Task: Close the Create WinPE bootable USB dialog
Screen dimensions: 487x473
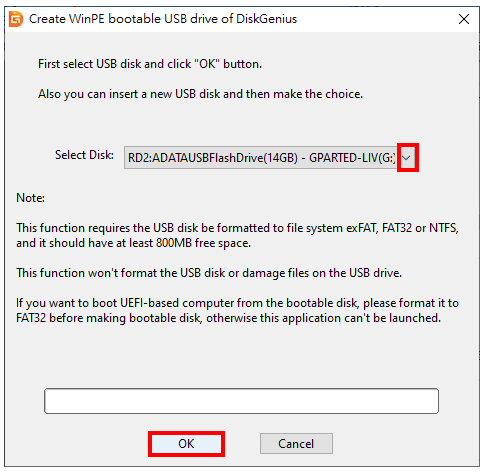Action: tap(464, 19)
